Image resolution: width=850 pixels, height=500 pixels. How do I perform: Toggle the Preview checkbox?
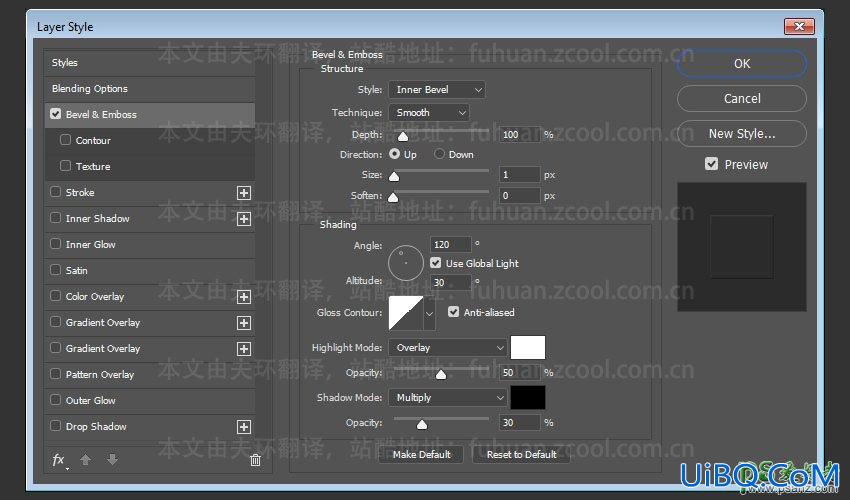click(x=711, y=164)
